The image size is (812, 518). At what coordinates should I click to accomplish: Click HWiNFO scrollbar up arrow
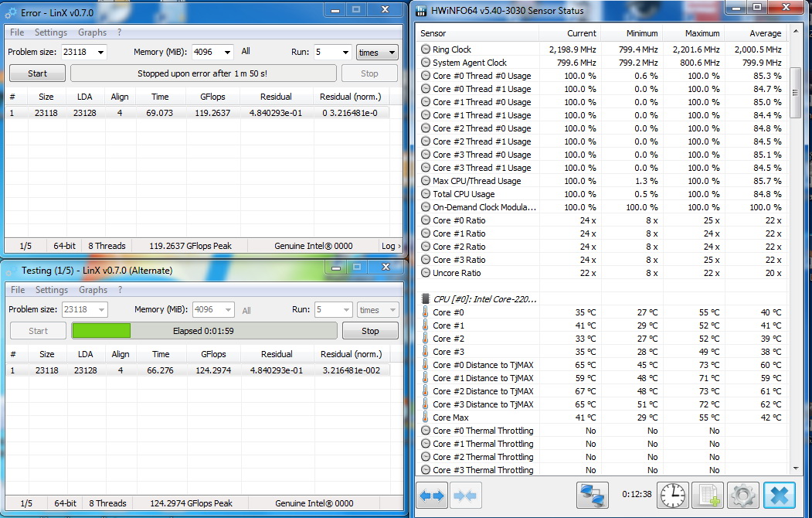(x=795, y=32)
